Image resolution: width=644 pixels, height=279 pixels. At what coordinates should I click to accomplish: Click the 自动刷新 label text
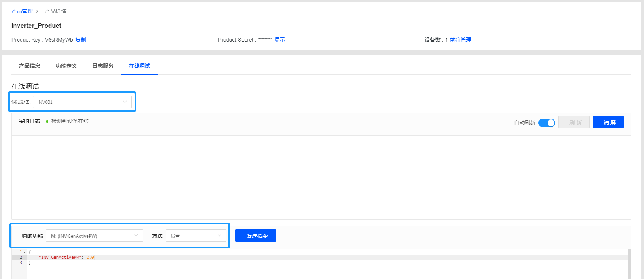coord(525,123)
